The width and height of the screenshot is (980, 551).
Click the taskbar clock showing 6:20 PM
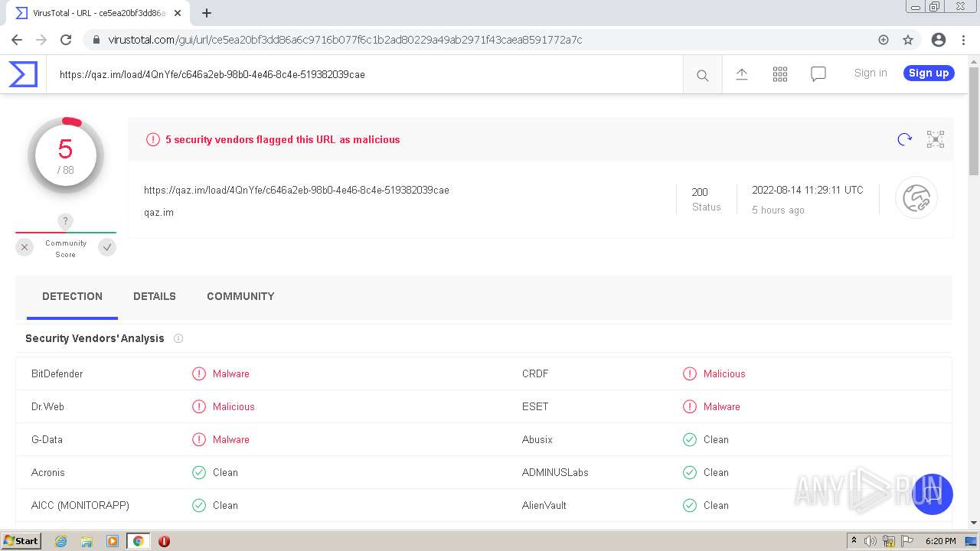coord(941,541)
